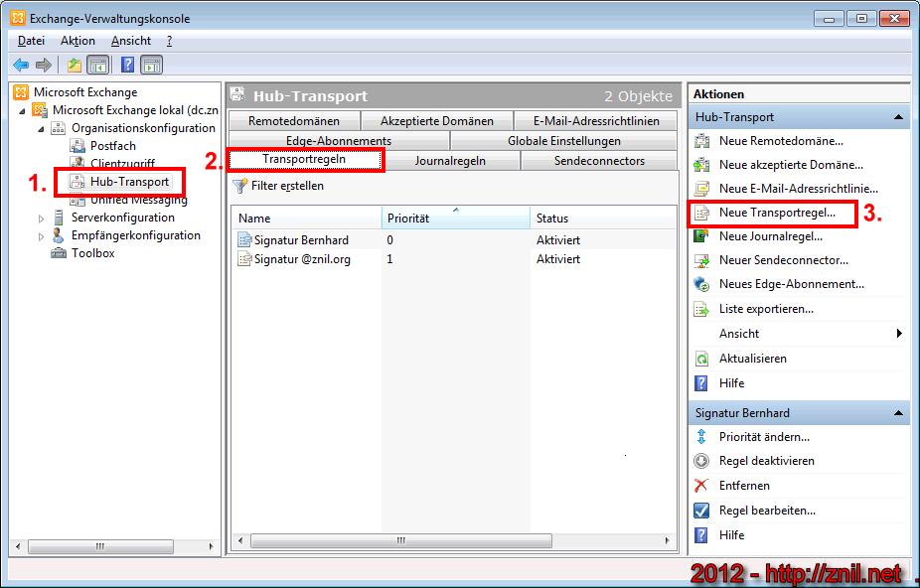
Task: Expand the Empfängerkonfiguration tree node
Action: click(x=42, y=235)
